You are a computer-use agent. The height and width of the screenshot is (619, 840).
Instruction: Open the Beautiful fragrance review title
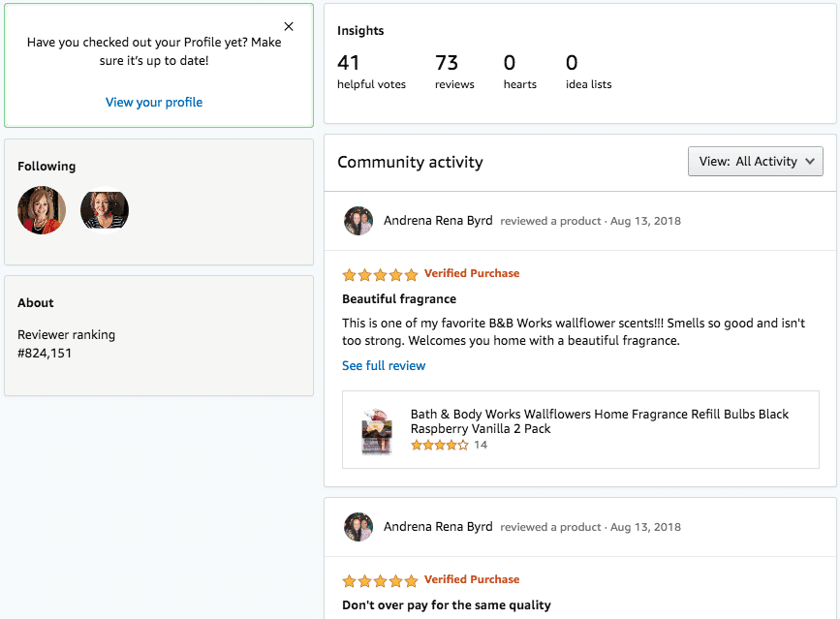click(399, 298)
